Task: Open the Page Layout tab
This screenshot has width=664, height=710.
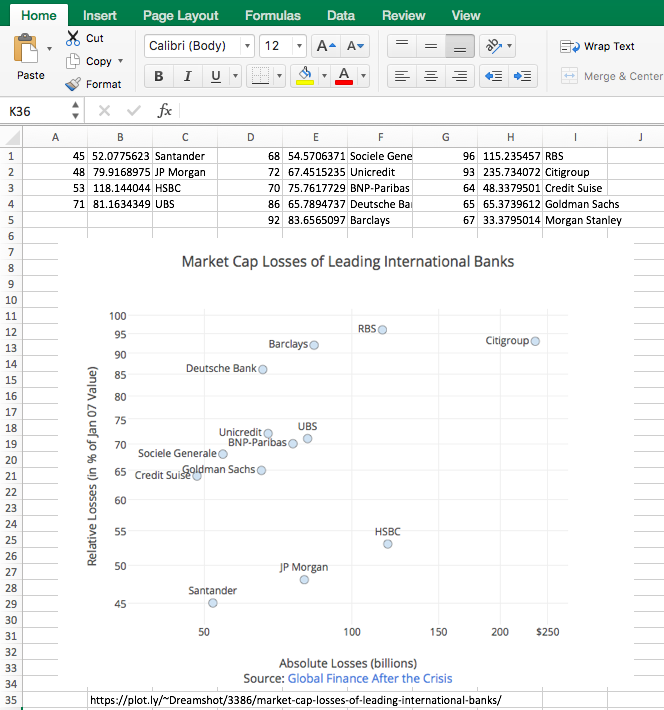Action: tap(181, 15)
